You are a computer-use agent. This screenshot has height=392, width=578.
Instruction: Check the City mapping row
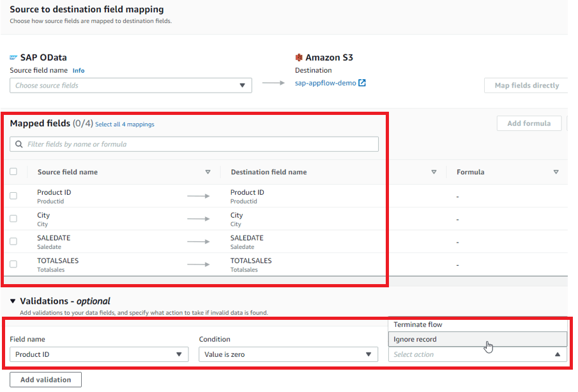click(x=13, y=218)
